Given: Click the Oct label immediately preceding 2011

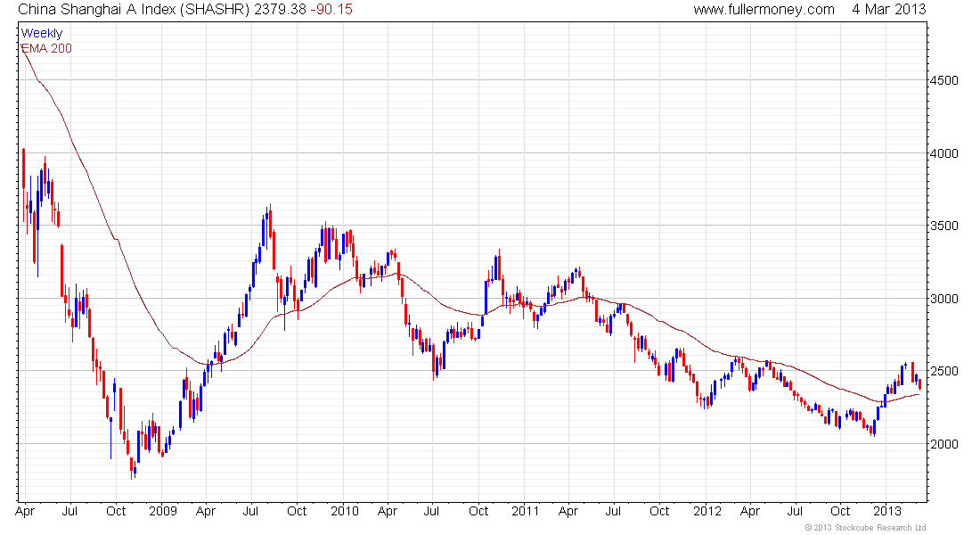Looking at the screenshot, I should tap(478, 511).
